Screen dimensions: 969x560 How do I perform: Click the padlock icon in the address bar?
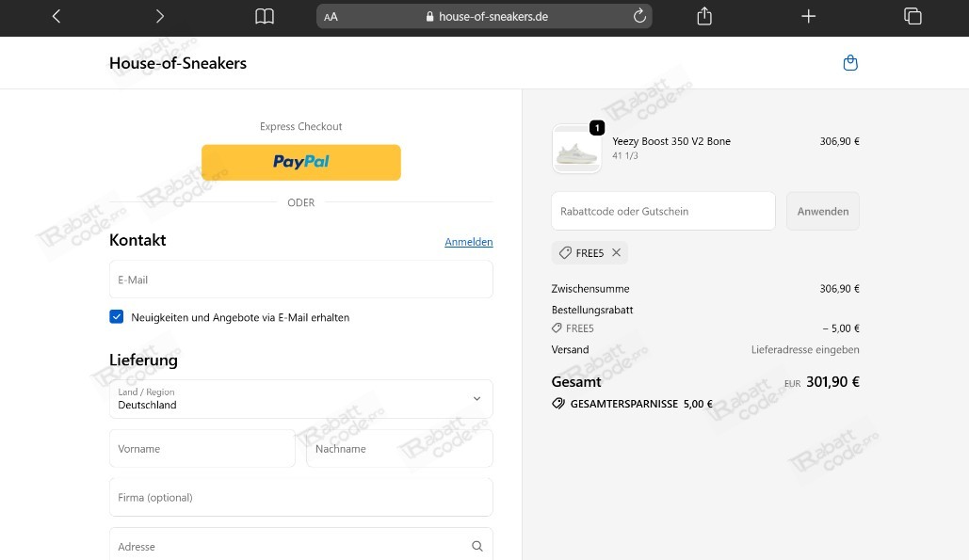pyautogui.click(x=428, y=16)
